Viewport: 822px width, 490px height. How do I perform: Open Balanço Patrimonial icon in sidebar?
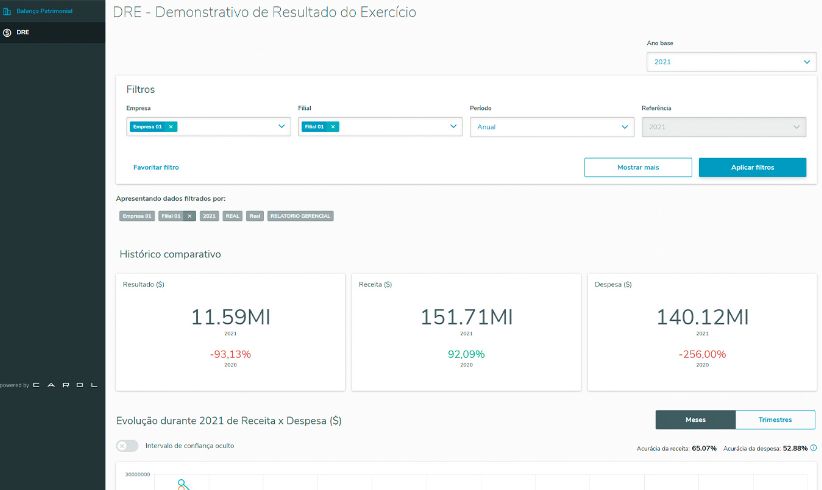click(7, 12)
